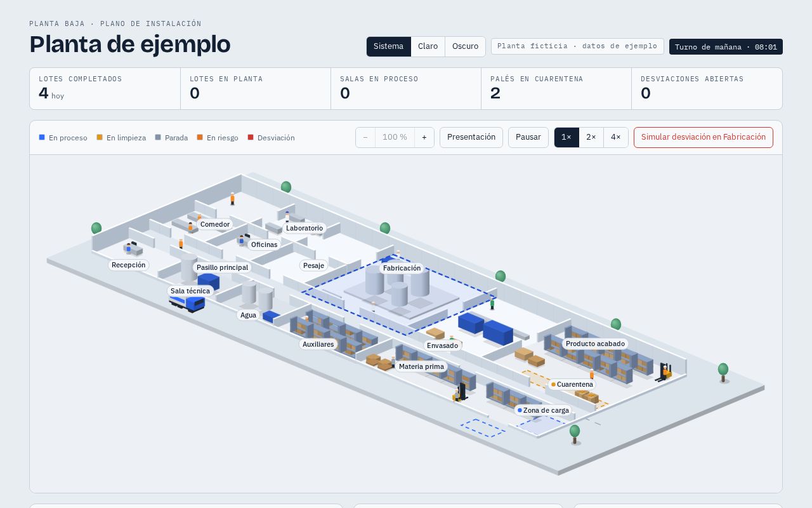Zoom out with the minus button

tap(365, 137)
